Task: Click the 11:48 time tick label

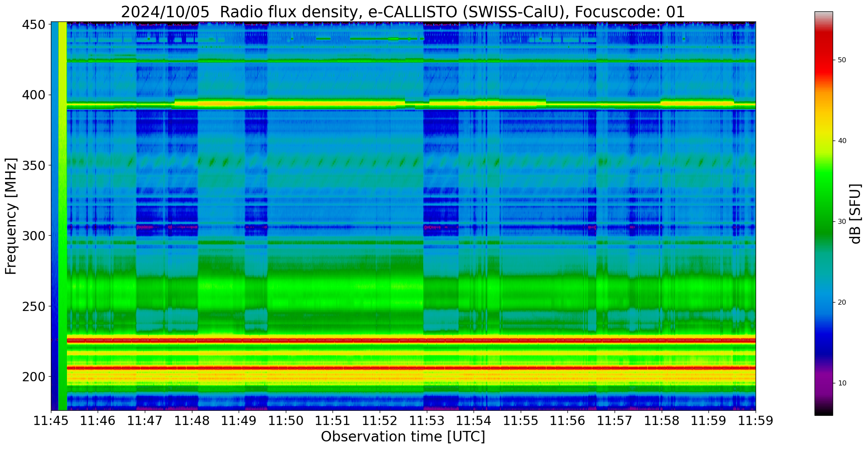Action: [x=192, y=421]
